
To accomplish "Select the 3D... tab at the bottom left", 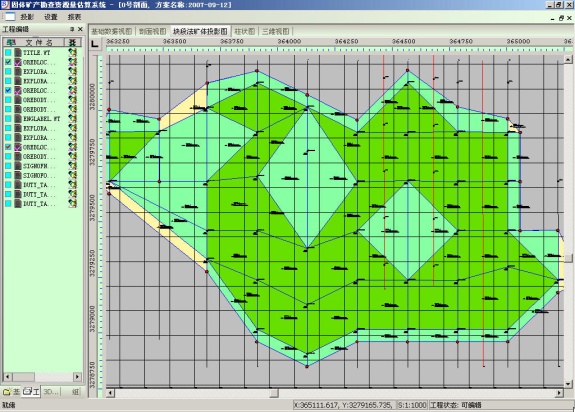I will coord(51,392).
